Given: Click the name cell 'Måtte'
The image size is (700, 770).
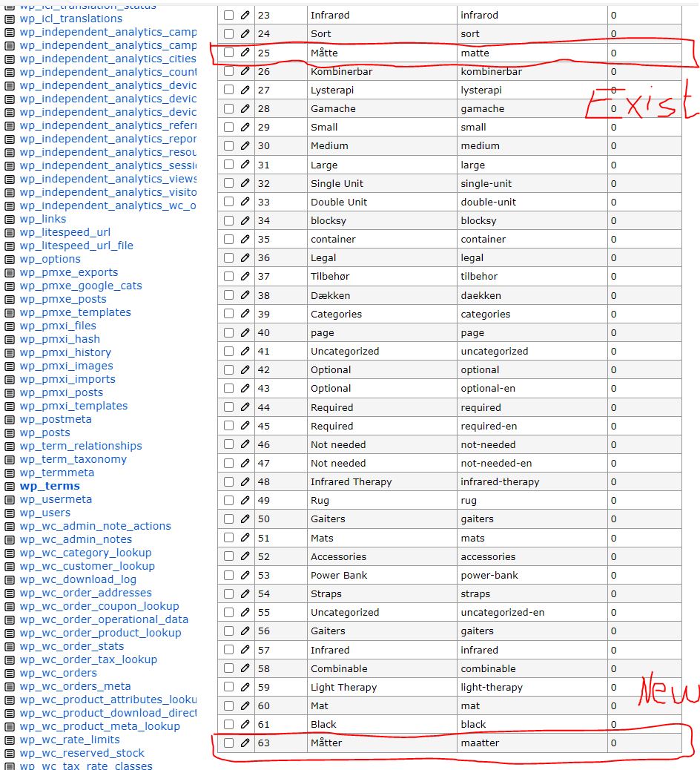Looking at the screenshot, I should coord(383,53).
